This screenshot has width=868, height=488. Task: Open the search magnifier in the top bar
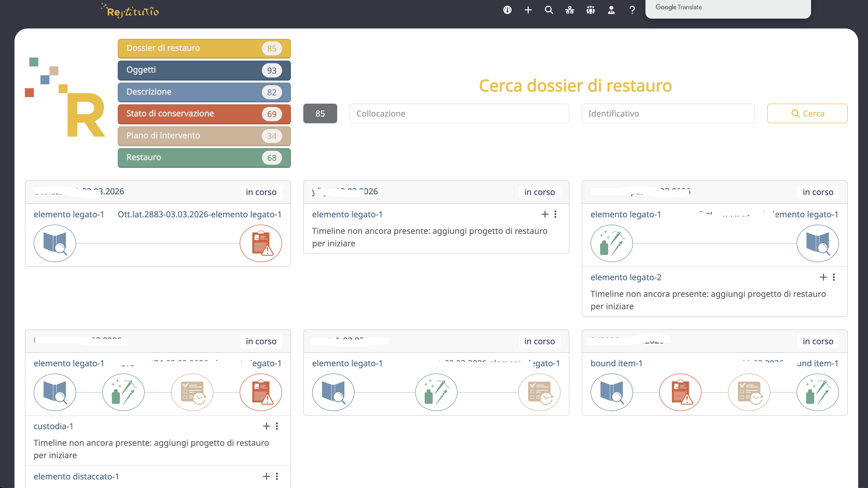549,10
